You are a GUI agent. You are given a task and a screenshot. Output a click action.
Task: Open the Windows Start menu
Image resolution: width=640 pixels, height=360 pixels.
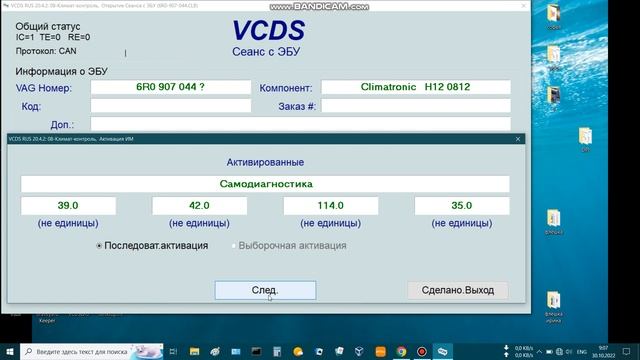[10, 351]
